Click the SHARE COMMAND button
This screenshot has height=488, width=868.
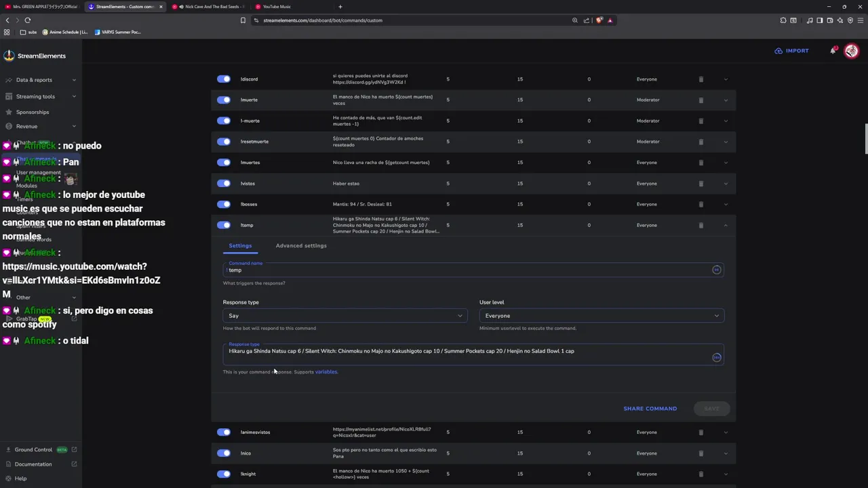[650, 409]
